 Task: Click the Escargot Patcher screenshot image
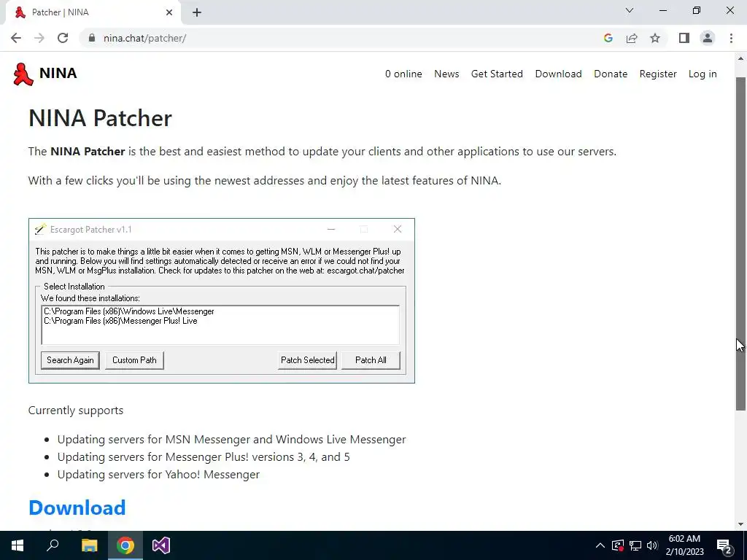point(222,300)
